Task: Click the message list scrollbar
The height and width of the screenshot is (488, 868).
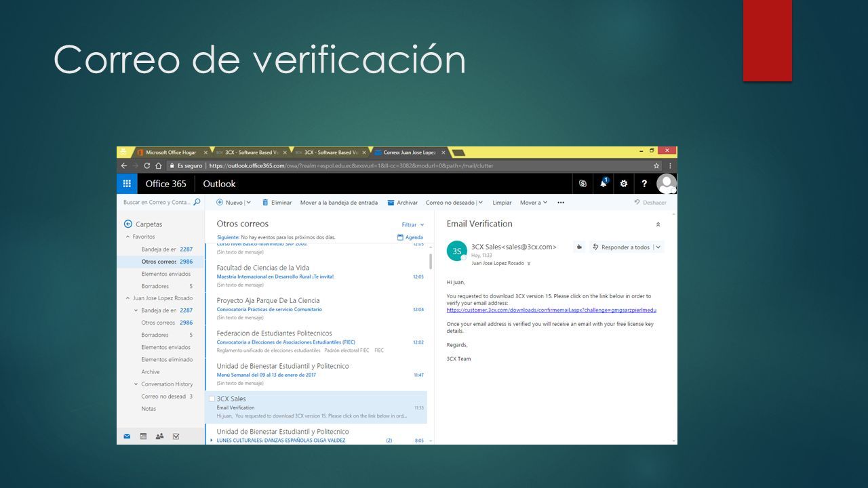Action: 431,261
